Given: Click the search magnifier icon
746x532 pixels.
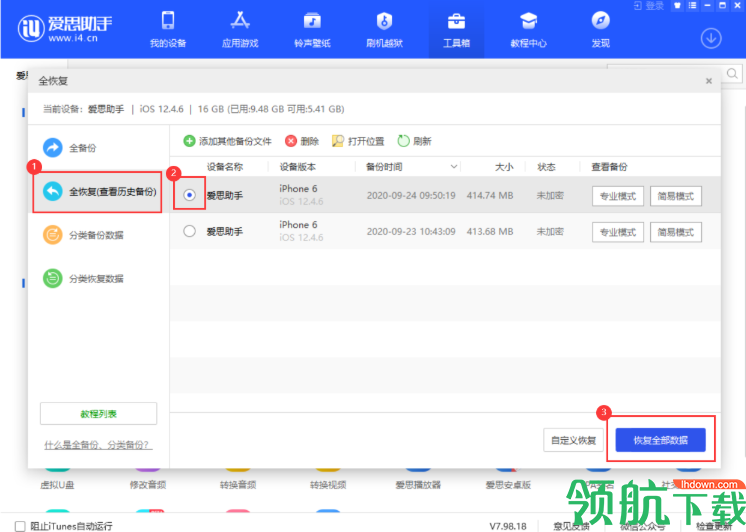Looking at the screenshot, I should pyautogui.click(x=732, y=74).
